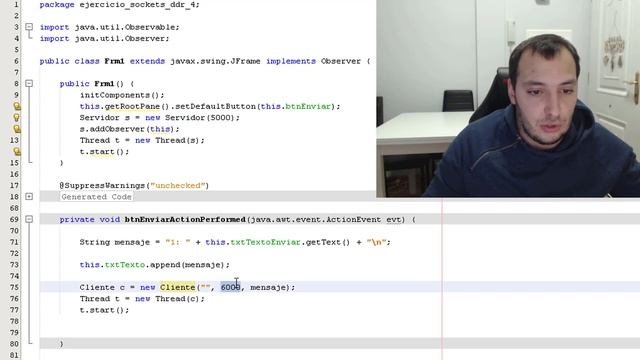This screenshot has width=640, height=360.
Task: Click the Servidor(5000) constructor call
Action: click(200, 118)
